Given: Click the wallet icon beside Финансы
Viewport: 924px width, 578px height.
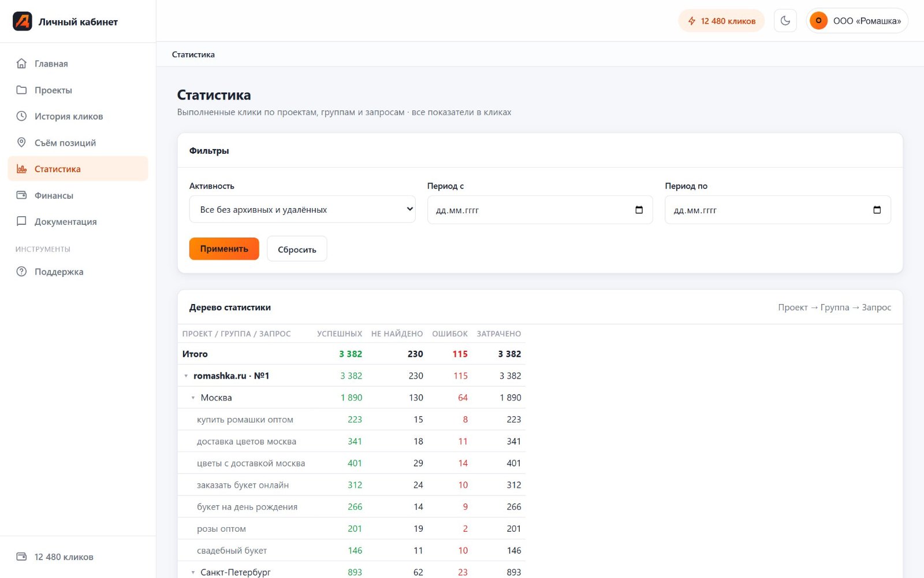Looking at the screenshot, I should pyautogui.click(x=21, y=195).
